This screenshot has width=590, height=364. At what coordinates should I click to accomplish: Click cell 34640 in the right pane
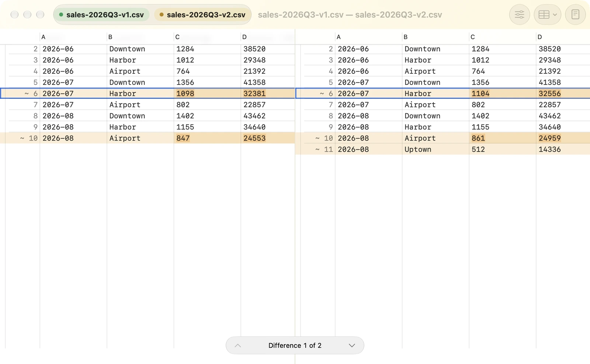click(549, 127)
